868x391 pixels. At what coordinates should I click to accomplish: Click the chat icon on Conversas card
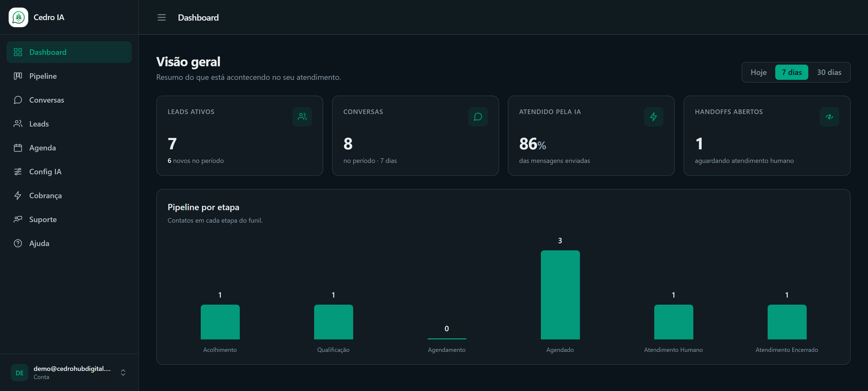[x=477, y=117]
